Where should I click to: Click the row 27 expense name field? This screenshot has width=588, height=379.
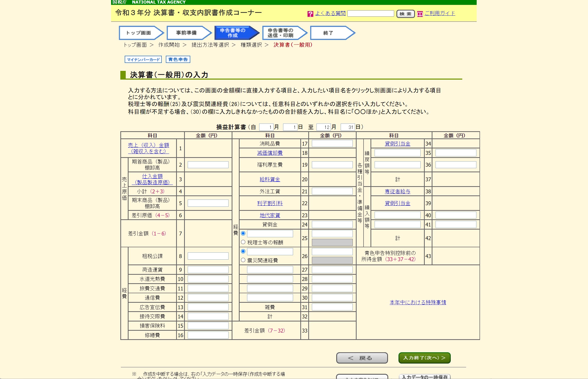click(x=270, y=270)
